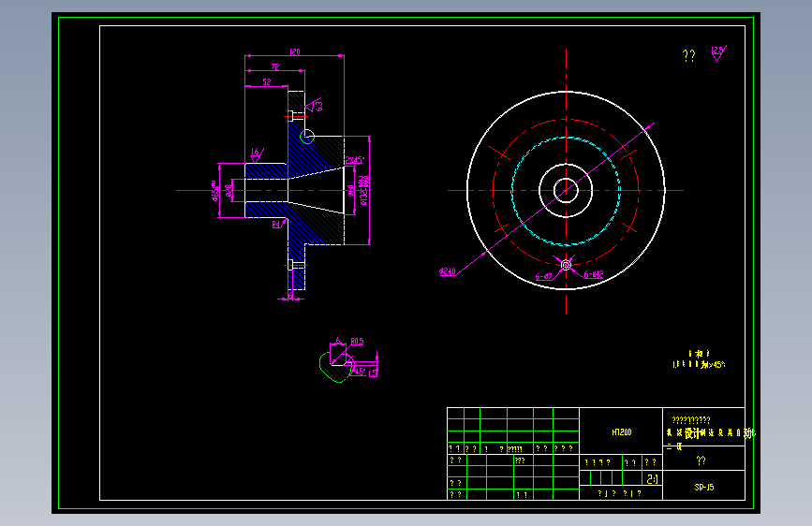This screenshot has width=812, height=526.
Task: Click the 6-ø7 hole callout
Action: (x=544, y=276)
